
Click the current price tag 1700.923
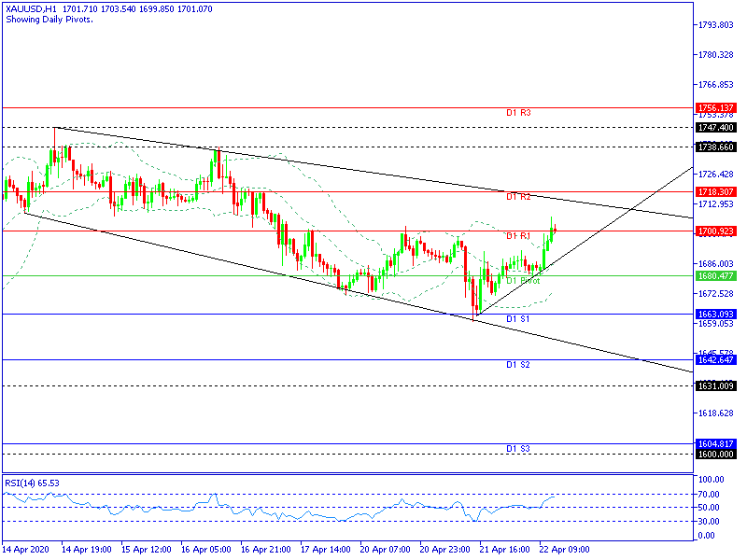tap(714, 231)
